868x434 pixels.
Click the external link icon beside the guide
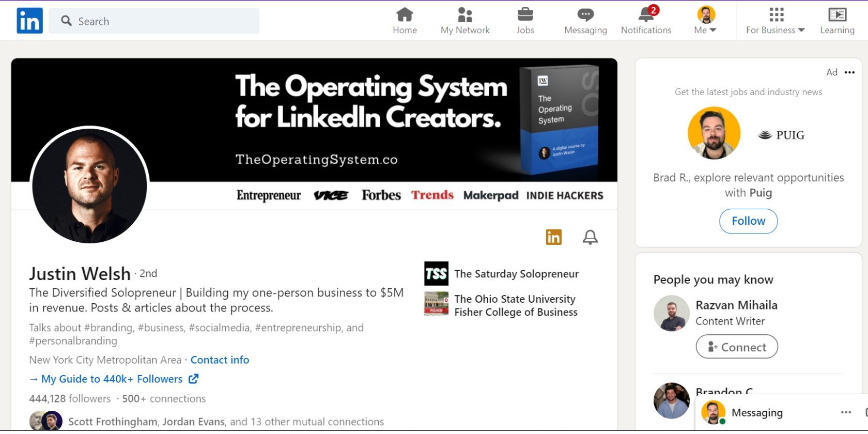click(193, 379)
